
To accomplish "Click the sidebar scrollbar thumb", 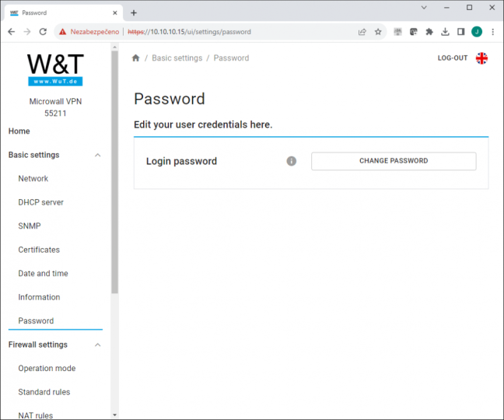I will [115, 172].
